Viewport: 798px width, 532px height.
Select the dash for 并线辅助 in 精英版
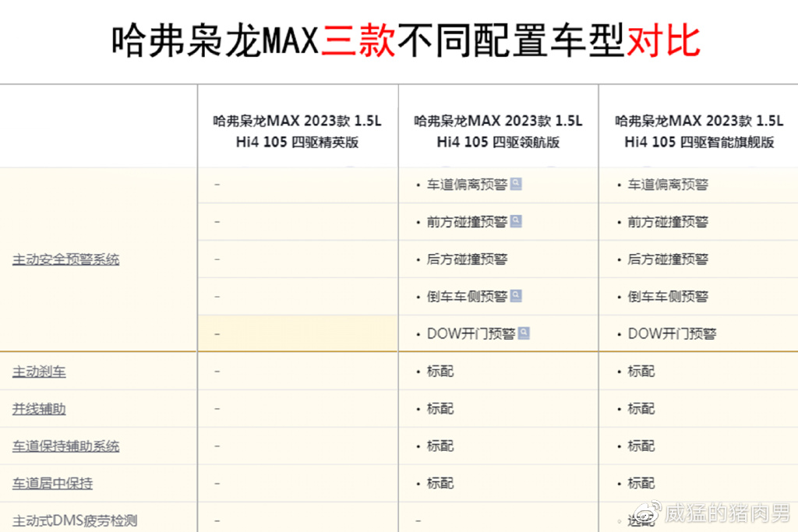[217, 409]
